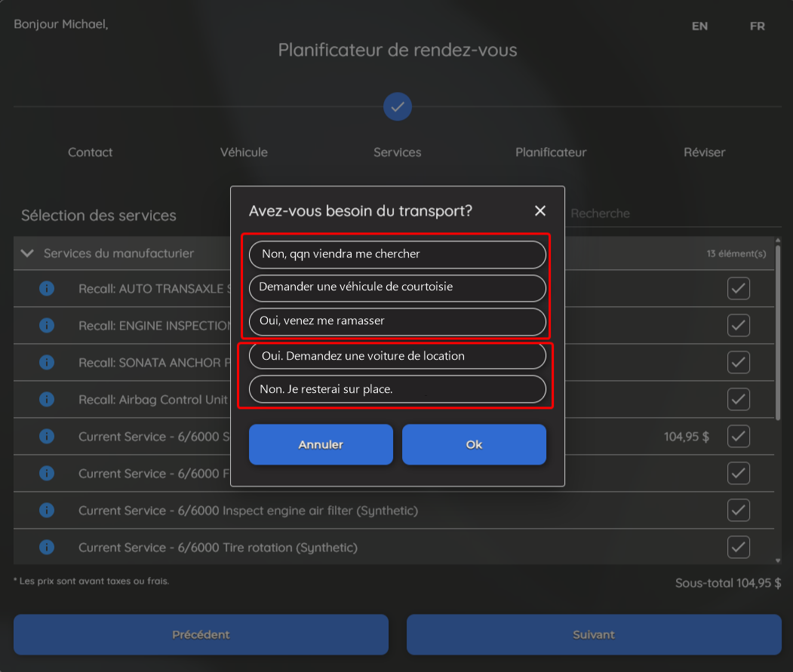This screenshot has width=793, height=672.
Task: Open info for ENGINE INSPECTION recall
Action: tap(47, 325)
